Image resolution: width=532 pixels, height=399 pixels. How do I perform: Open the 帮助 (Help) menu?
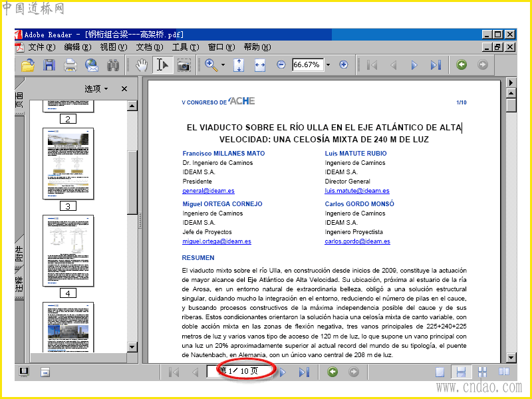[x=257, y=47]
